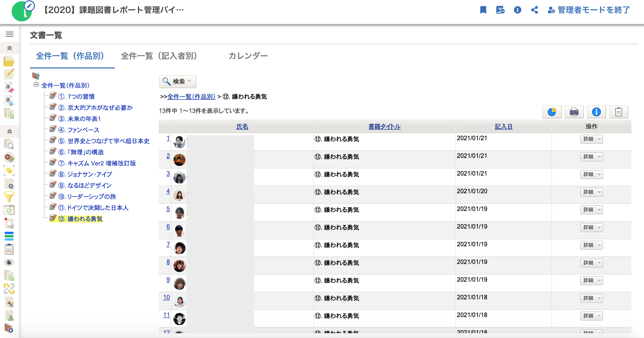Click the bookmark icon in header
This screenshot has width=644, height=338.
pyautogui.click(x=483, y=10)
